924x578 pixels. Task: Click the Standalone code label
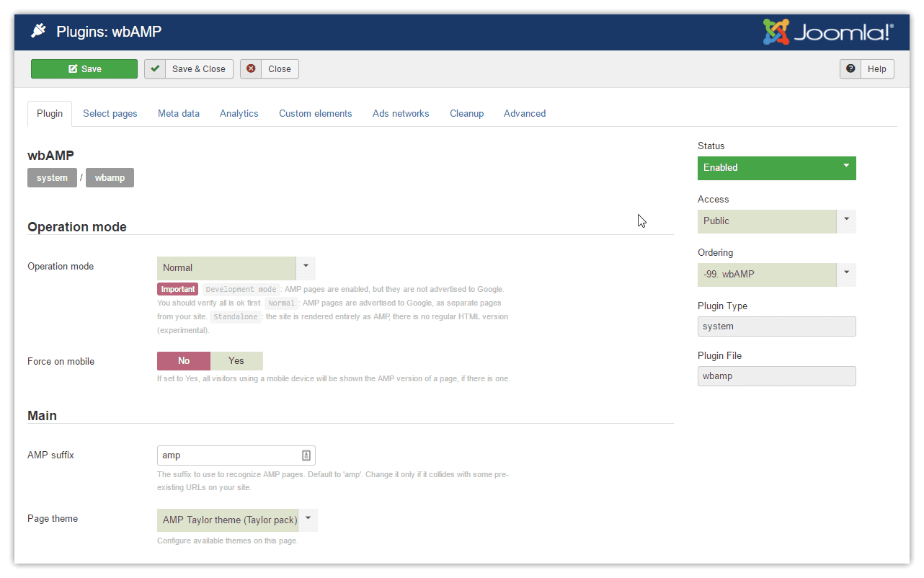[235, 317]
